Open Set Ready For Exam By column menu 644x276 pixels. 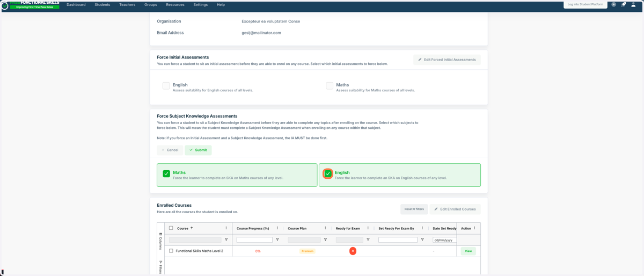click(422, 228)
